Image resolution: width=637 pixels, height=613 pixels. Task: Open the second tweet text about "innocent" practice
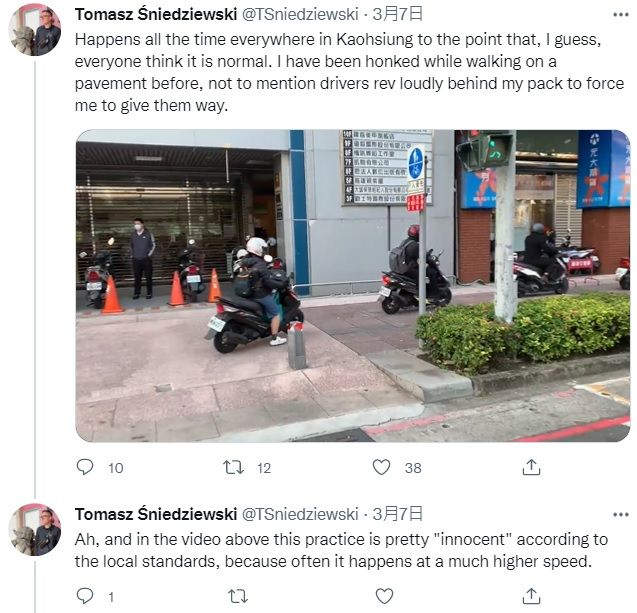(341, 550)
